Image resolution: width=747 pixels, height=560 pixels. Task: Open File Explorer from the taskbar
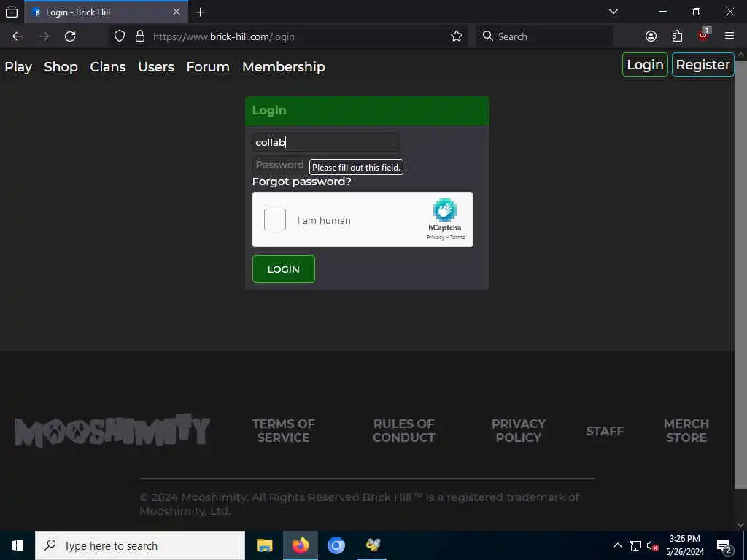(x=264, y=545)
